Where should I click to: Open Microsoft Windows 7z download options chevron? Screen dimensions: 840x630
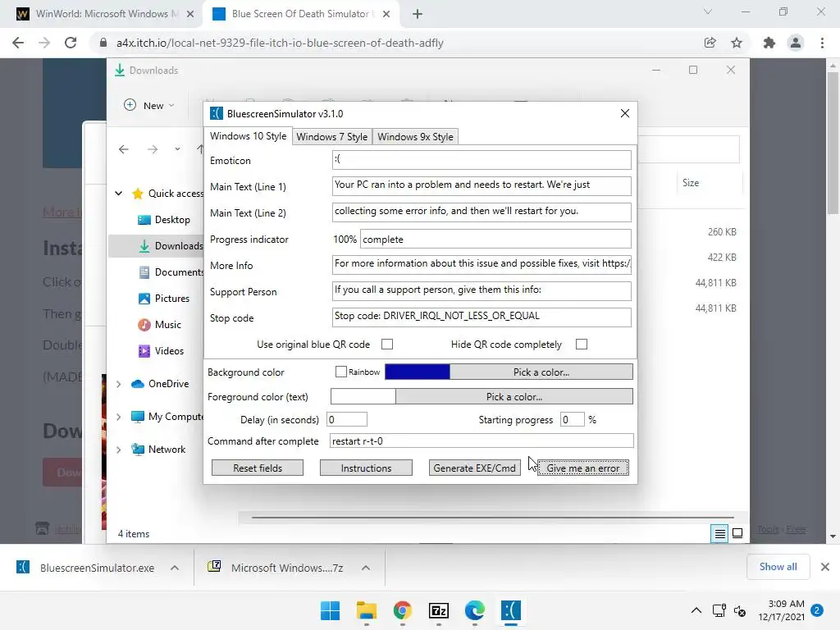pyautogui.click(x=365, y=568)
